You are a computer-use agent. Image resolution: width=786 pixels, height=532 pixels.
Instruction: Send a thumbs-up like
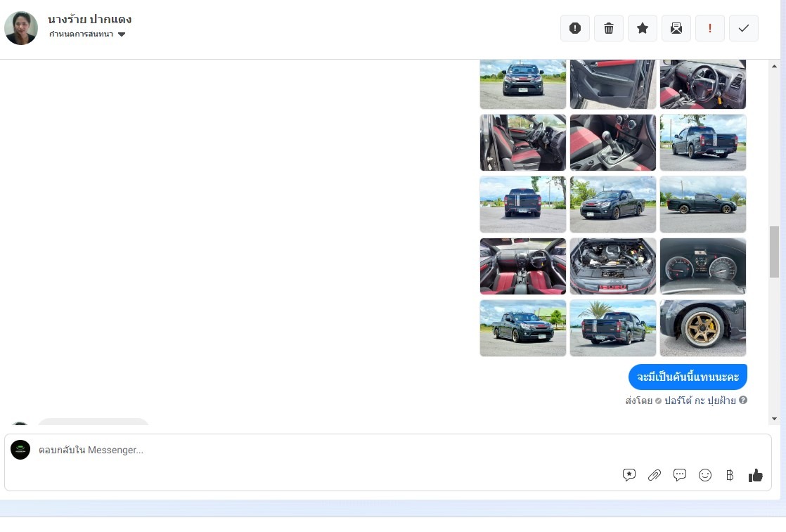tap(756, 475)
